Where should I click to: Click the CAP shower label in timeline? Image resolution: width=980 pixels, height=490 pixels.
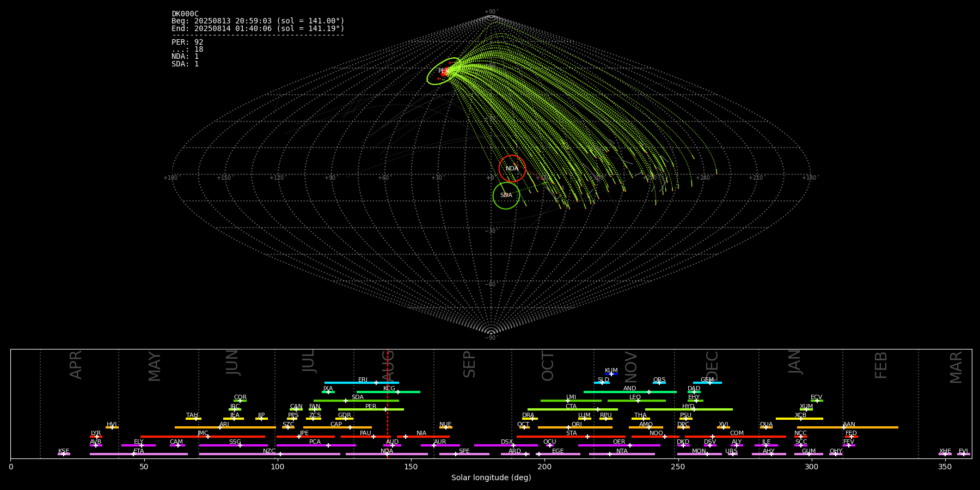point(336,425)
